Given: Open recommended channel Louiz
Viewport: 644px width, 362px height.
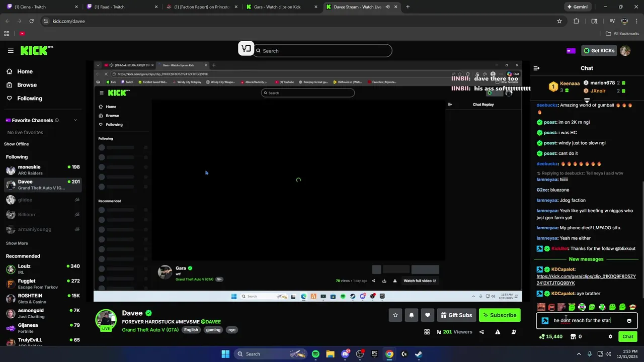Looking at the screenshot, I should point(43,269).
